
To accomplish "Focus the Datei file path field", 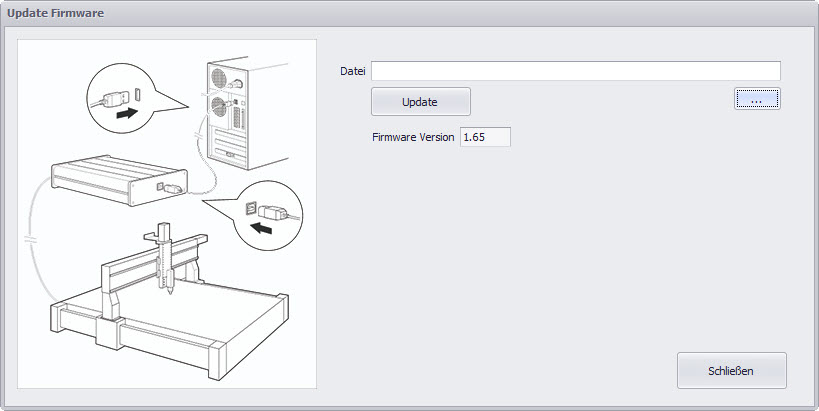I will coord(576,71).
